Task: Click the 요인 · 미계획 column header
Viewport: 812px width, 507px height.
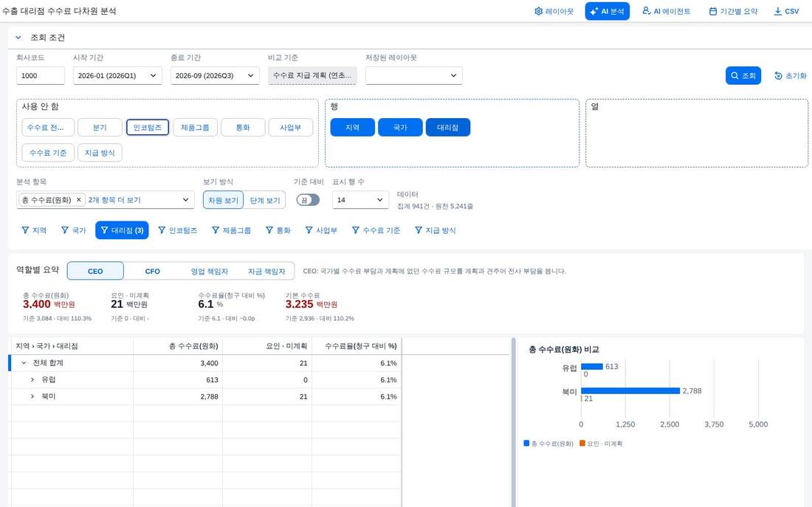Action: tap(267, 346)
